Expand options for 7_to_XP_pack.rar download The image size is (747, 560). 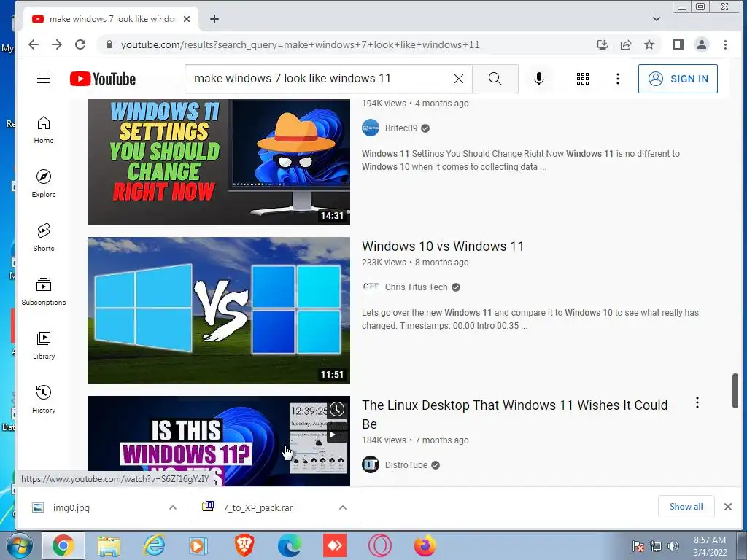point(343,507)
